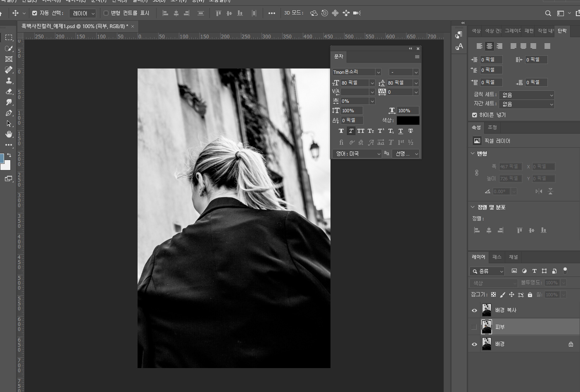Toggle strikethrough in Character panel
This screenshot has width=580, height=392.
point(411,131)
